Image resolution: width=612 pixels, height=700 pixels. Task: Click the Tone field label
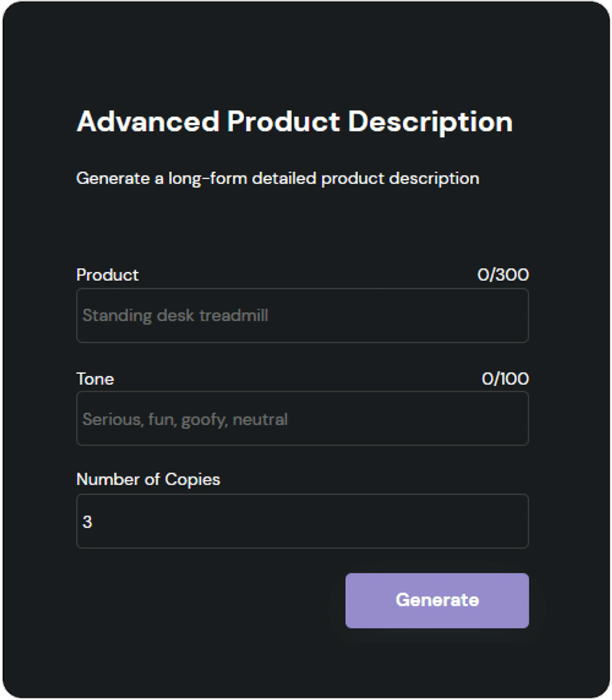95,379
